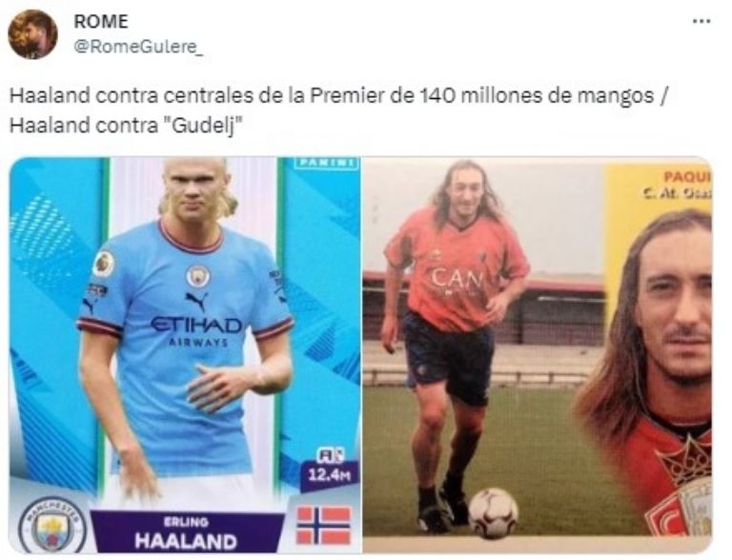The width and height of the screenshot is (732, 560).
Task: Click the 12.4M value badge on the card
Action: (329, 470)
